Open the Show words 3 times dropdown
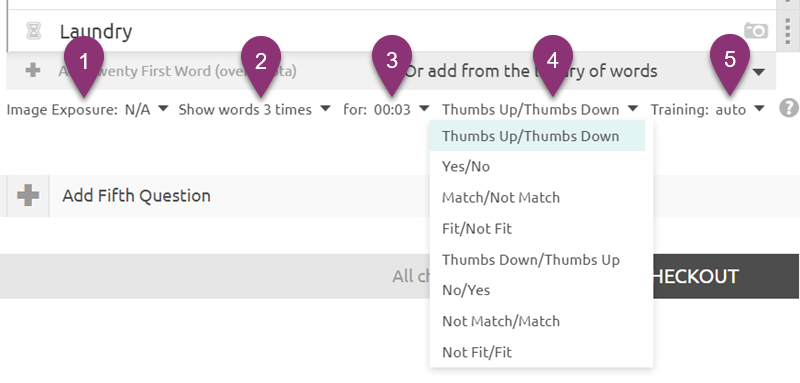The height and width of the screenshot is (383, 800). (254, 109)
